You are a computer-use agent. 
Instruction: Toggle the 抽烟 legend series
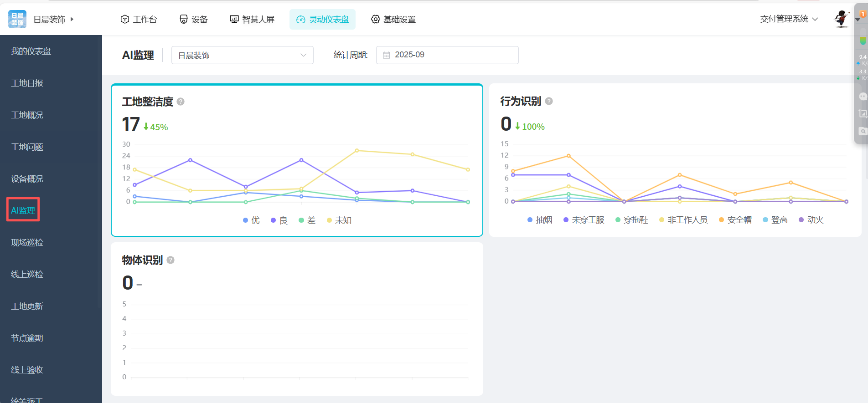(540, 220)
